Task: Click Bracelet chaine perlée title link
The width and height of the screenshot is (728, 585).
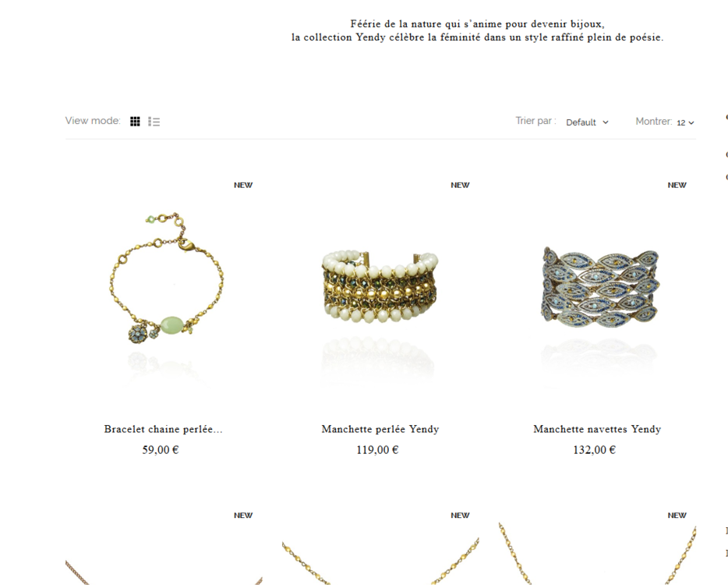Action: [164, 429]
